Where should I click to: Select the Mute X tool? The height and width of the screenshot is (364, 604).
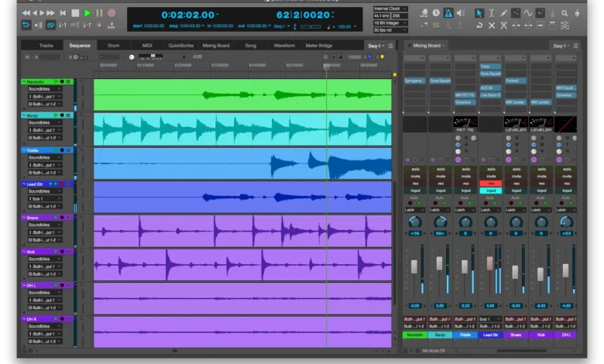point(492,26)
